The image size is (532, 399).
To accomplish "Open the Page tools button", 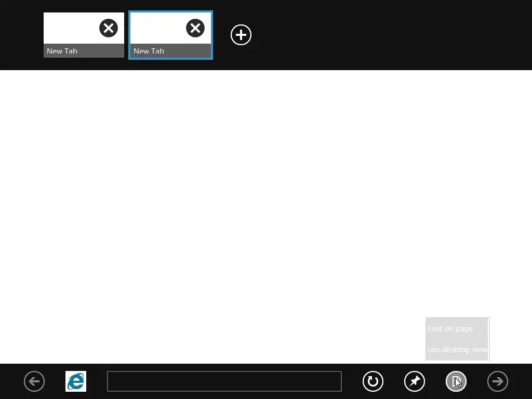I will [456, 381].
